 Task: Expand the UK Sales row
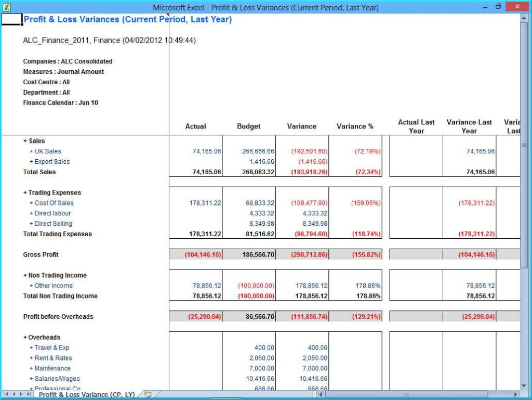point(31,151)
